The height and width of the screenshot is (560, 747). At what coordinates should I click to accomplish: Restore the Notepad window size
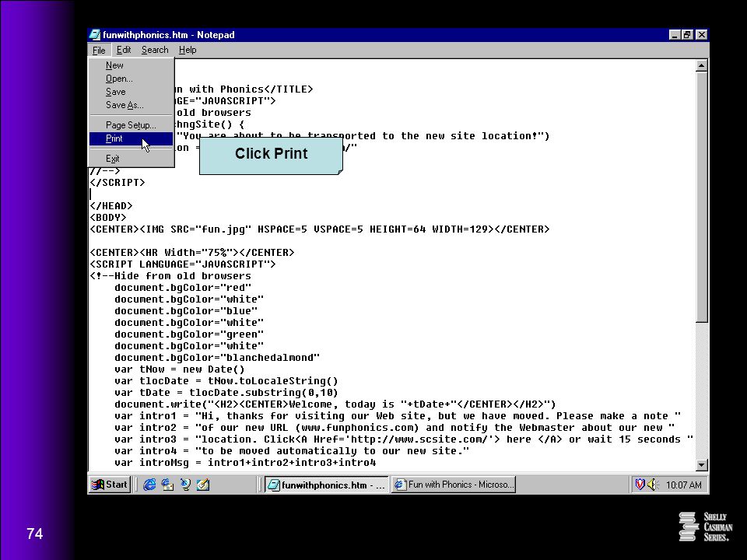pyautogui.click(x=686, y=35)
